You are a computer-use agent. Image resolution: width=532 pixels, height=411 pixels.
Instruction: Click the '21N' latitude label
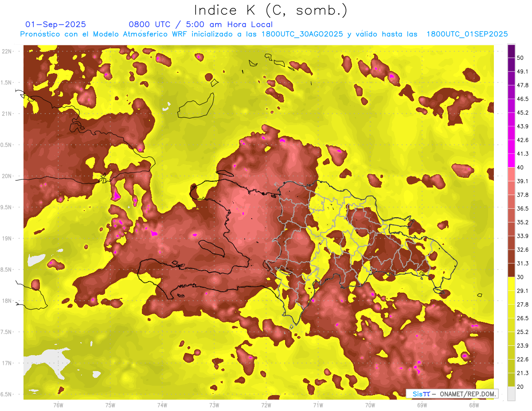point(6,114)
